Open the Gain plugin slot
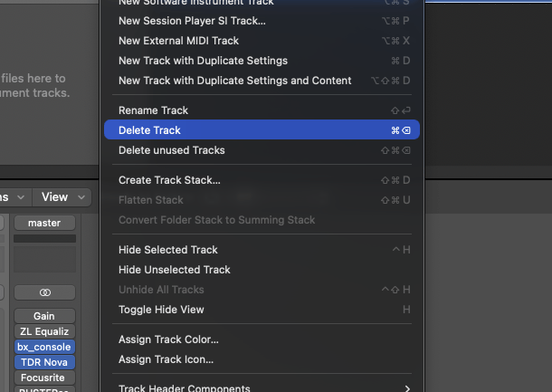Image resolution: width=552 pixels, height=392 pixels. click(x=44, y=316)
